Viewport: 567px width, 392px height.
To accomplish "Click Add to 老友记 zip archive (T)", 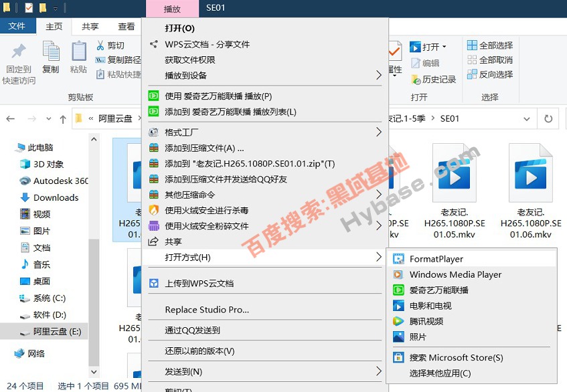I will (x=264, y=163).
